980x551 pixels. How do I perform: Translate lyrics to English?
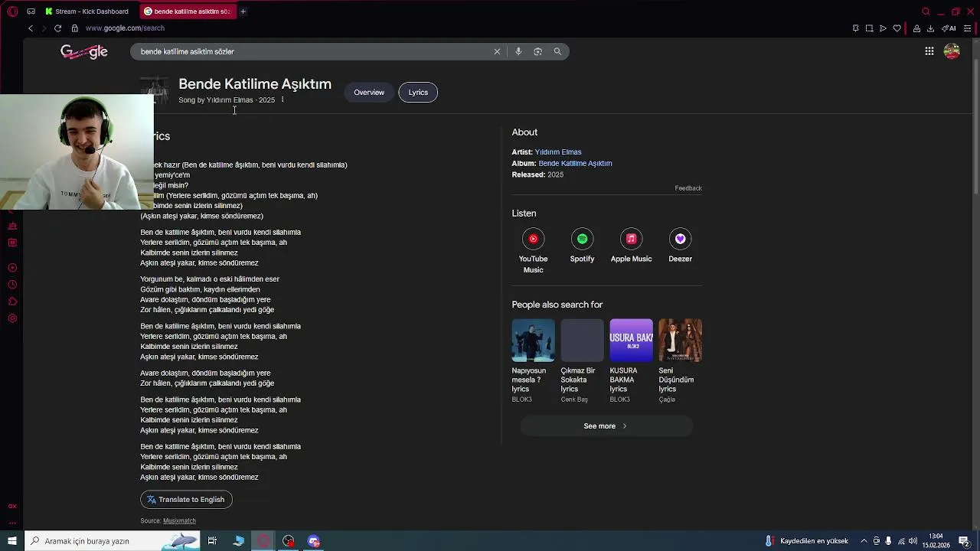[186, 500]
